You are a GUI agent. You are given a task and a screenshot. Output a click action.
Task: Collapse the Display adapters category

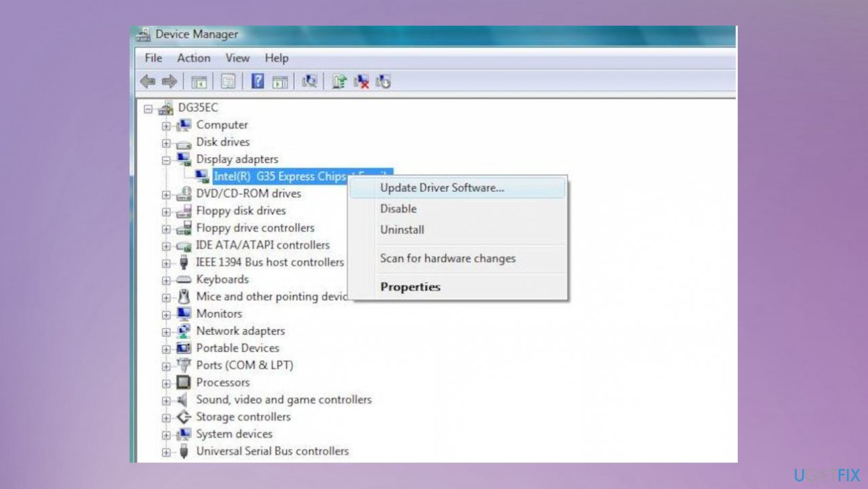pyautogui.click(x=166, y=159)
